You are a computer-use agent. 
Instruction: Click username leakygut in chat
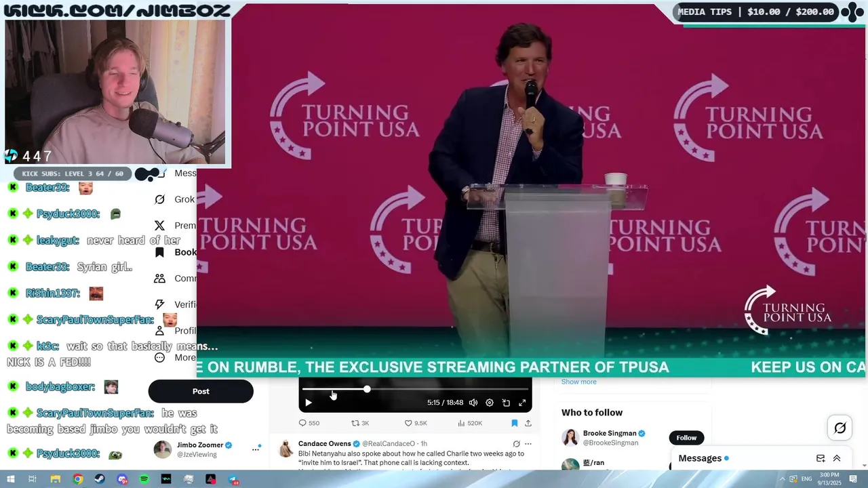58,240
